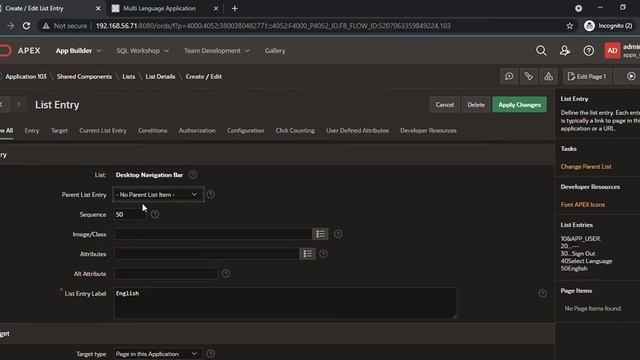
Task: Click the Delete button
Action: (x=476, y=105)
